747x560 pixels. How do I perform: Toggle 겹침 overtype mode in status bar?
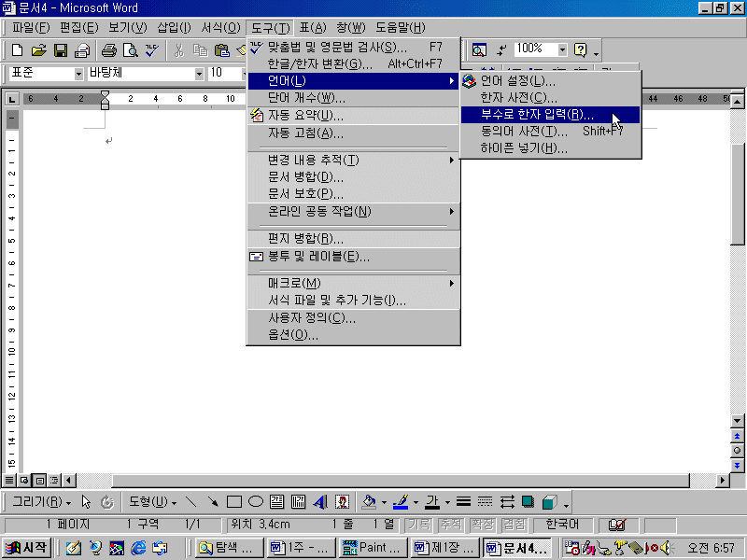point(514,525)
